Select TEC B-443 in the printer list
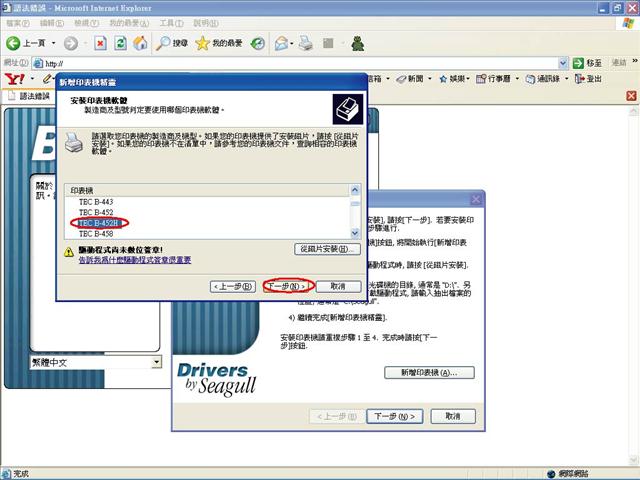The height and width of the screenshot is (480, 640). coord(96,202)
